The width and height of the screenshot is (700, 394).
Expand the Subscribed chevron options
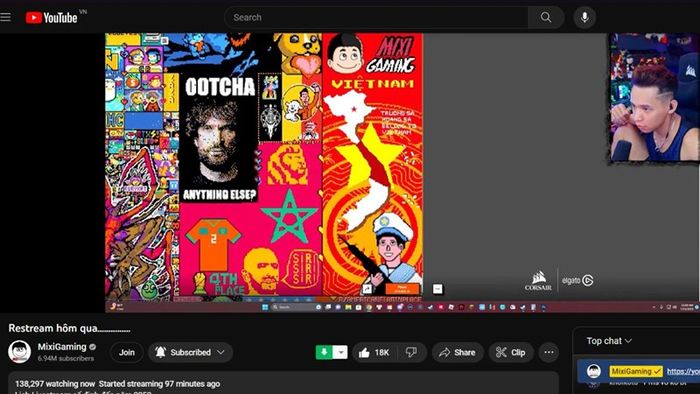(221, 353)
